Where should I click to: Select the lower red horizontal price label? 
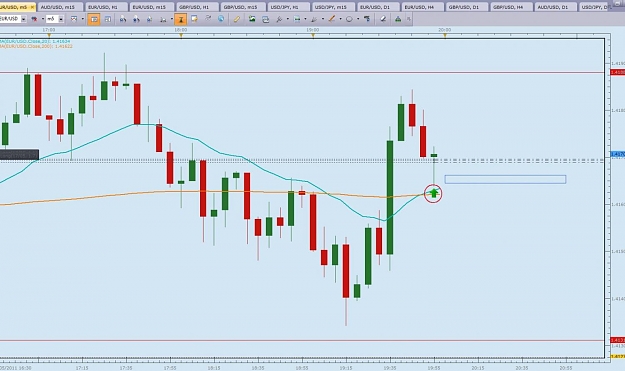618,340
